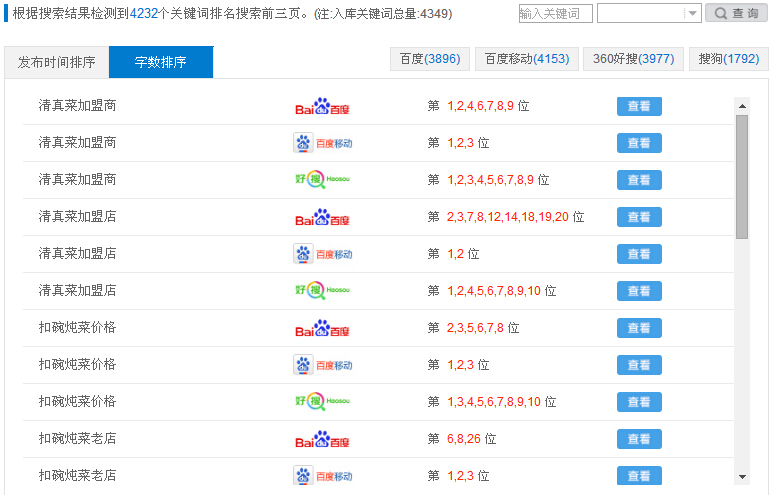
Task: Filter by 百度(3896) tab
Action: tap(430, 59)
